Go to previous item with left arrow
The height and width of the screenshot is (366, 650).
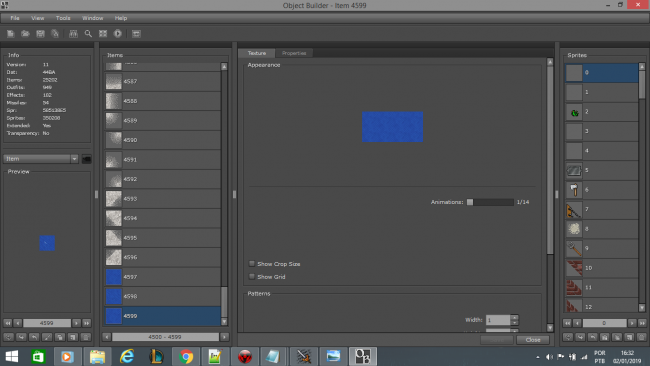click(17, 323)
